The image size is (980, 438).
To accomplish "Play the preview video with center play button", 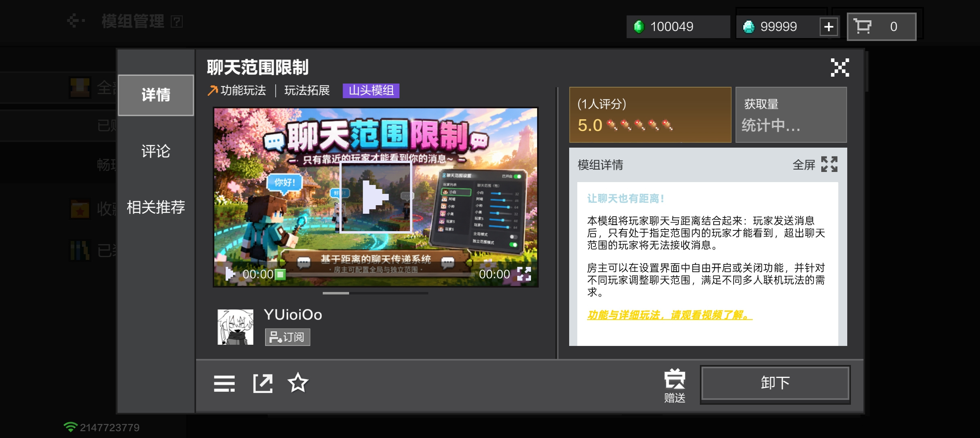I will pyautogui.click(x=376, y=197).
